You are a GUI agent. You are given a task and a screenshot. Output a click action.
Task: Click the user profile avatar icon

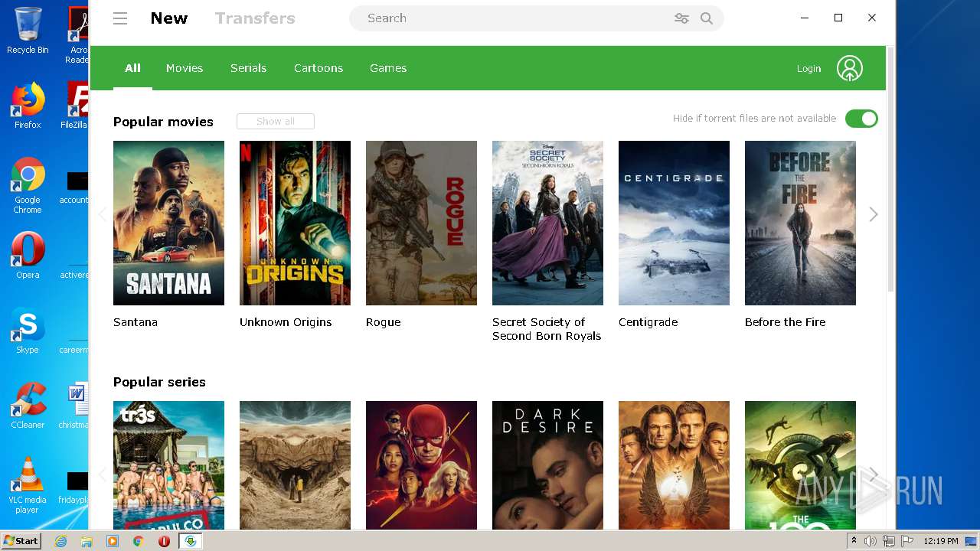coord(850,68)
